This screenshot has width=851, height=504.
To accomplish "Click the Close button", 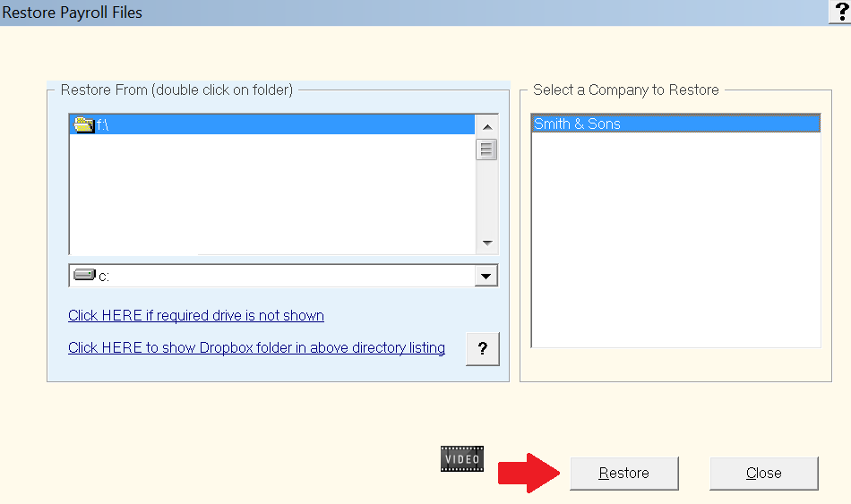I will [x=763, y=474].
